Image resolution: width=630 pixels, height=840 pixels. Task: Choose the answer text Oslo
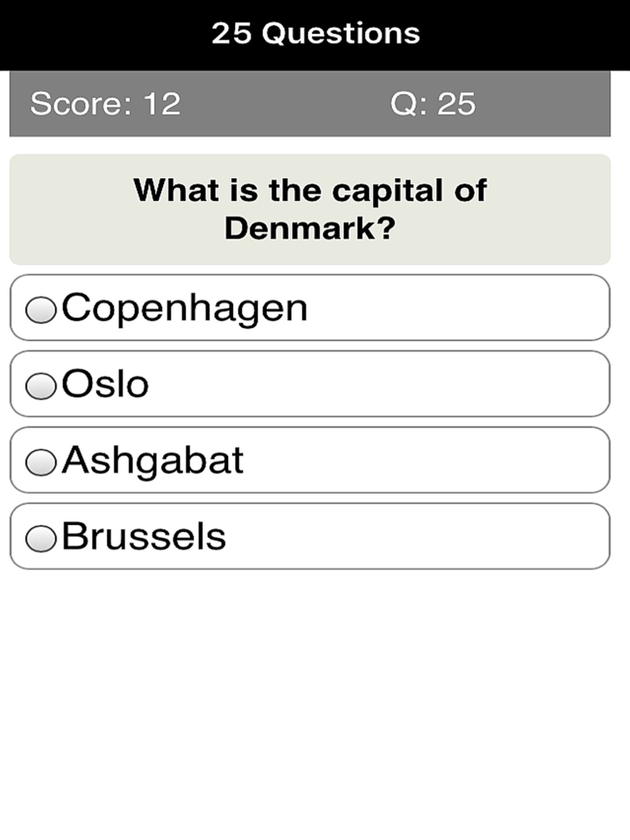[105, 383]
